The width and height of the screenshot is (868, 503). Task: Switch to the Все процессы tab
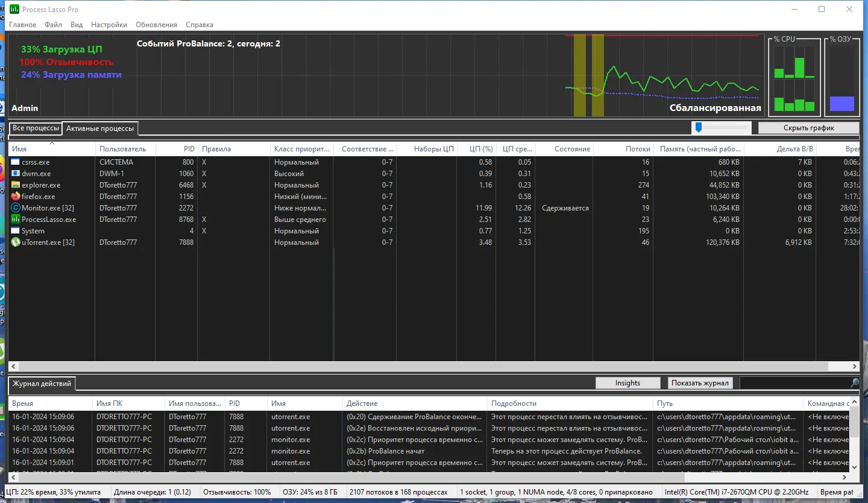pos(36,128)
